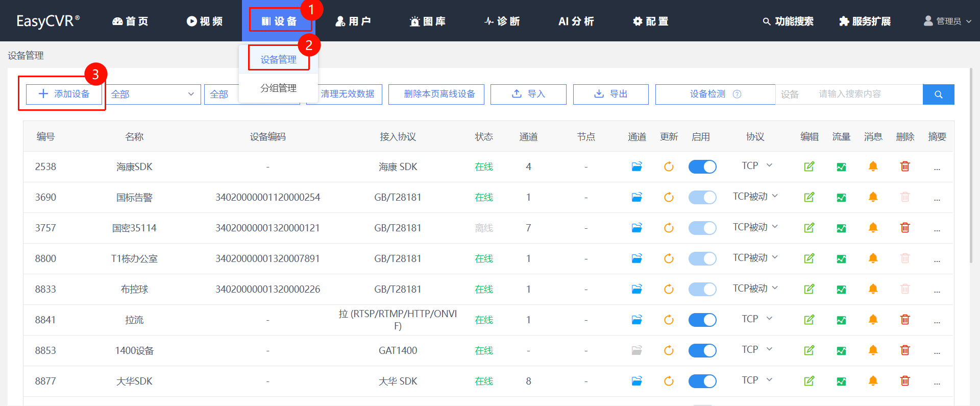
Task: Open the first 全部 filter dropdown
Action: tap(153, 94)
